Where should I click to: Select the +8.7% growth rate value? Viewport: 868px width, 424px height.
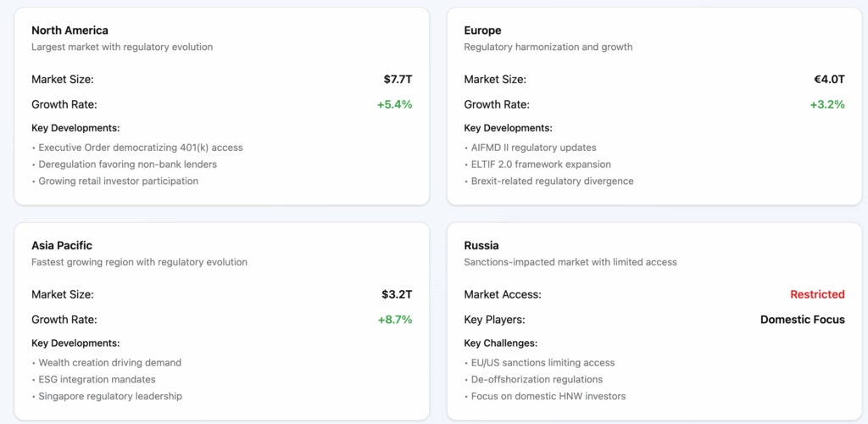pos(395,320)
